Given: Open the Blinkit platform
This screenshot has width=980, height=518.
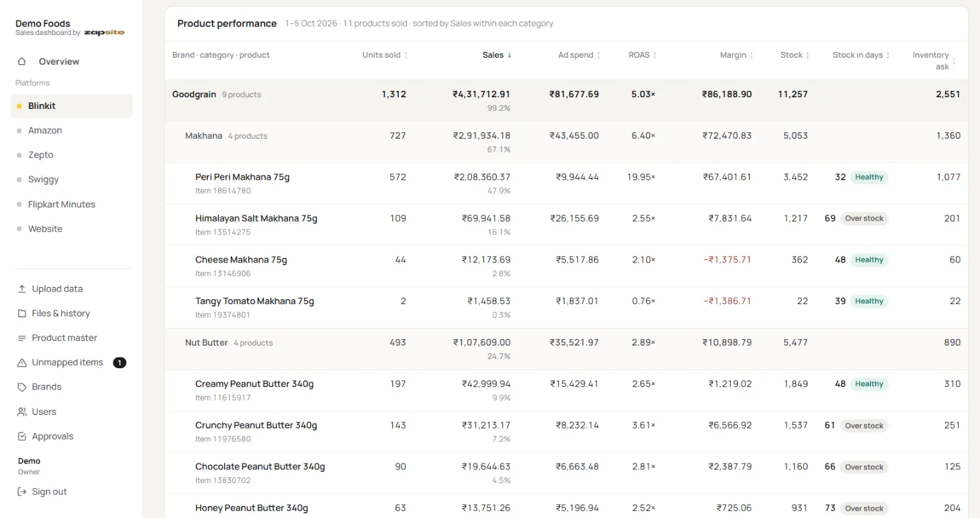Looking at the screenshot, I should [x=71, y=106].
